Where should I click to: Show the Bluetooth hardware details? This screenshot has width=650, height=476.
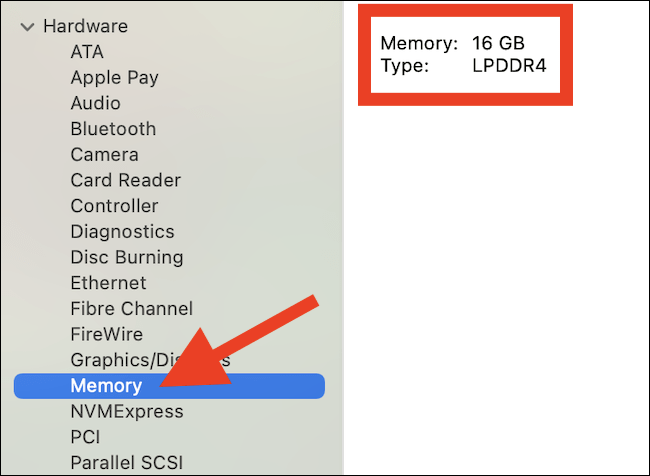click(x=113, y=129)
